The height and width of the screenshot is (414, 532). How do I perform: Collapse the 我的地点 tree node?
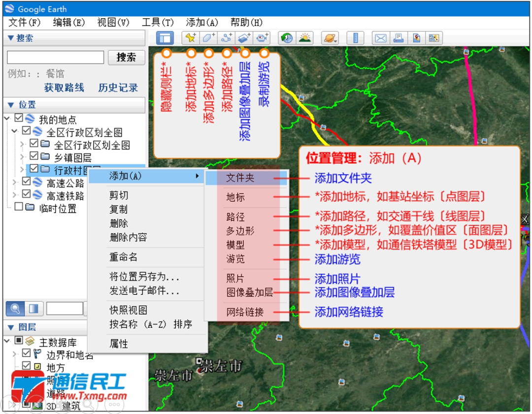coord(7,118)
